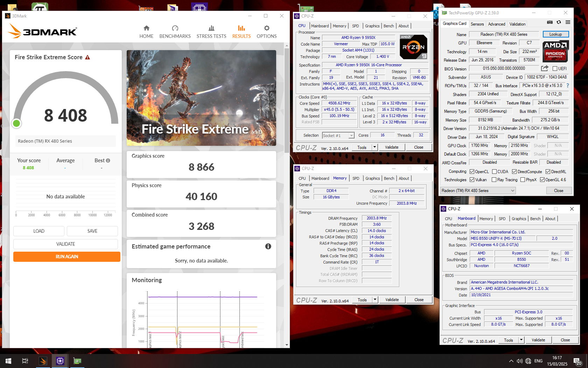Click RUN AGAIN in 3DMark
This screenshot has height=368, width=588.
pos(67,257)
